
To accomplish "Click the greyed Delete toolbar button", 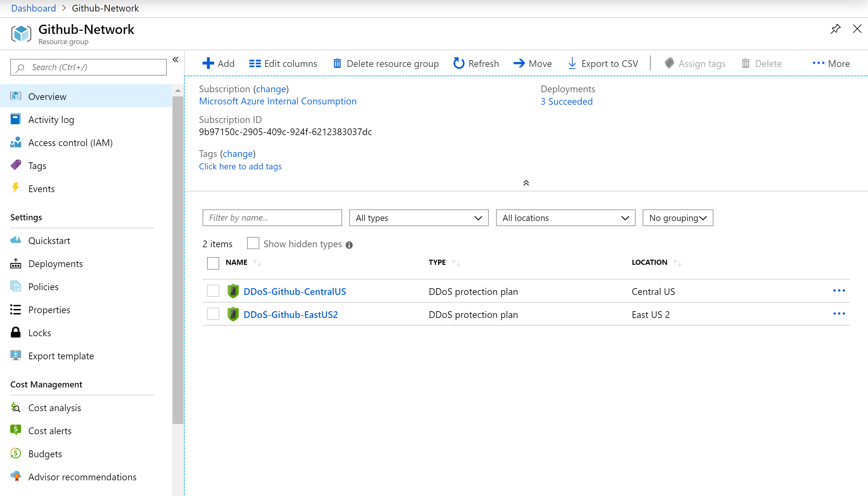I will tap(761, 64).
